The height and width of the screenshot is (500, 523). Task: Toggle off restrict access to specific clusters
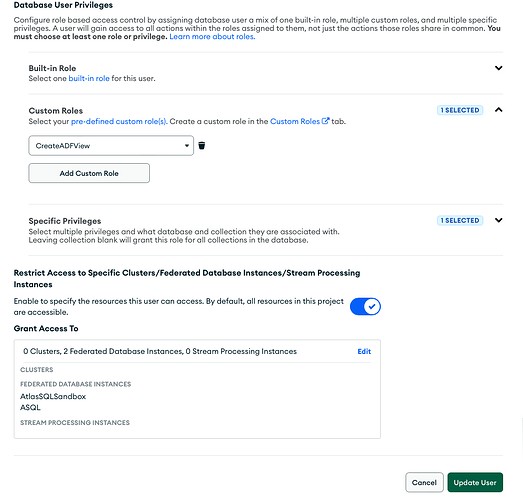[x=365, y=307]
